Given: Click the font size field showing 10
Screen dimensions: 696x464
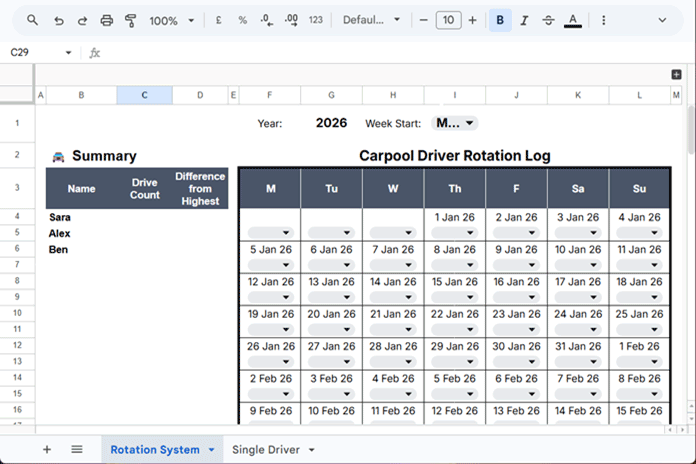Looking at the screenshot, I should tap(448, 20).
